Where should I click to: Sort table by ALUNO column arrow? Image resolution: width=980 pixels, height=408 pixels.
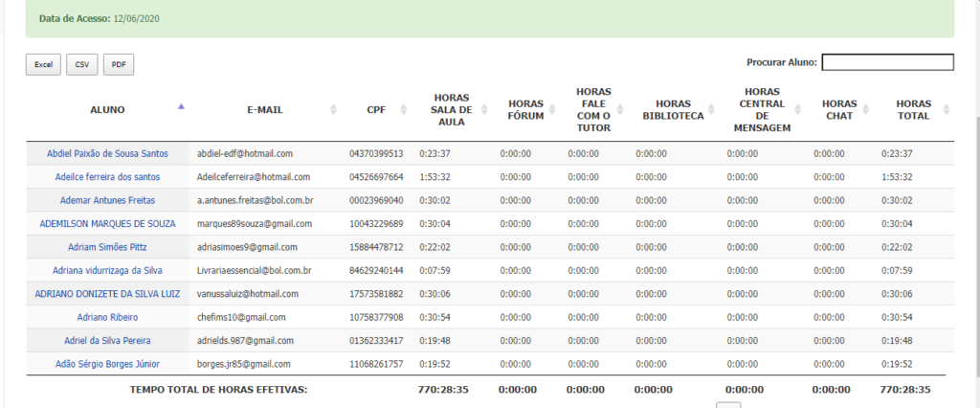click(181, 106)
